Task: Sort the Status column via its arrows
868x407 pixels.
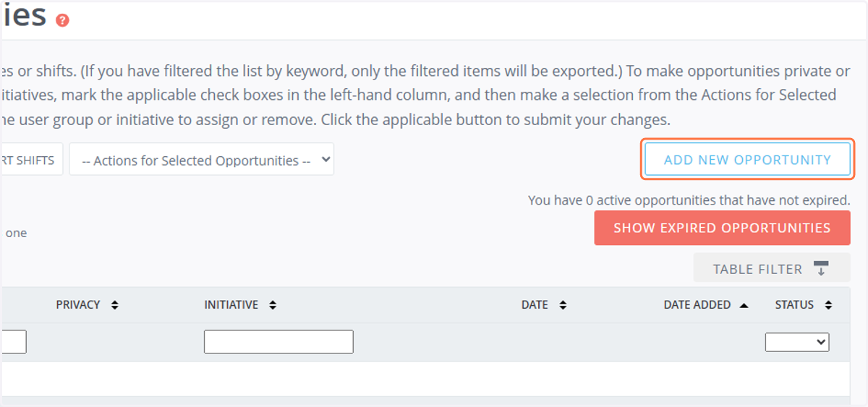Action: [x=828, y=305]
